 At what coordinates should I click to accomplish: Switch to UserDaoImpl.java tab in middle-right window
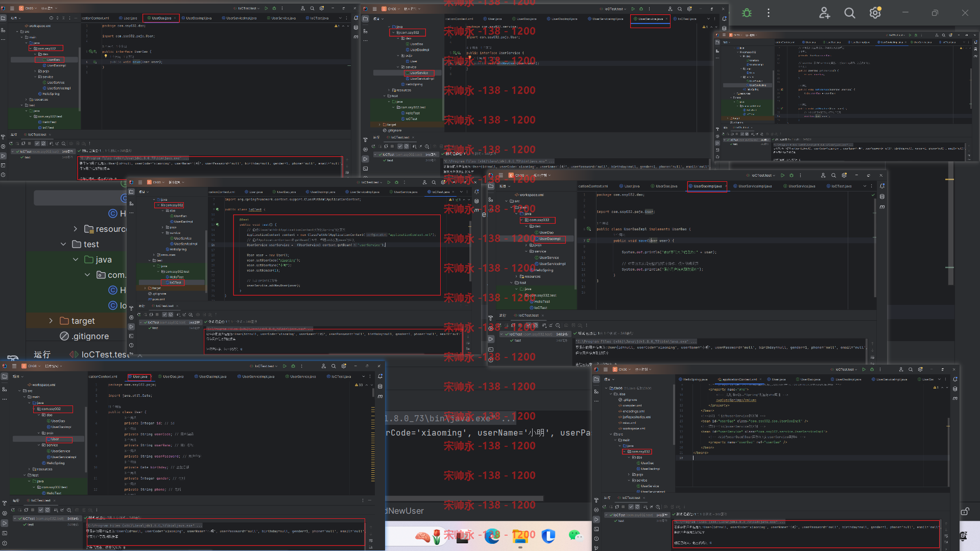click(707, 186)
